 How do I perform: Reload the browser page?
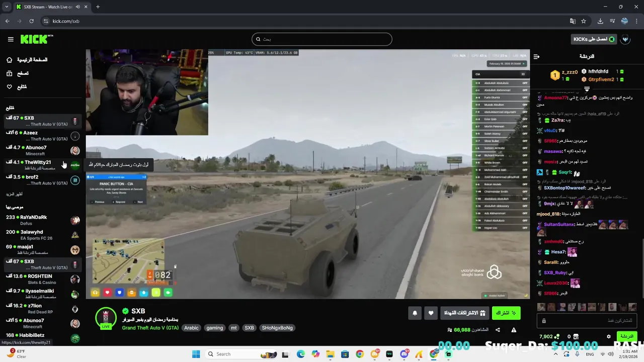click(31, 21)
